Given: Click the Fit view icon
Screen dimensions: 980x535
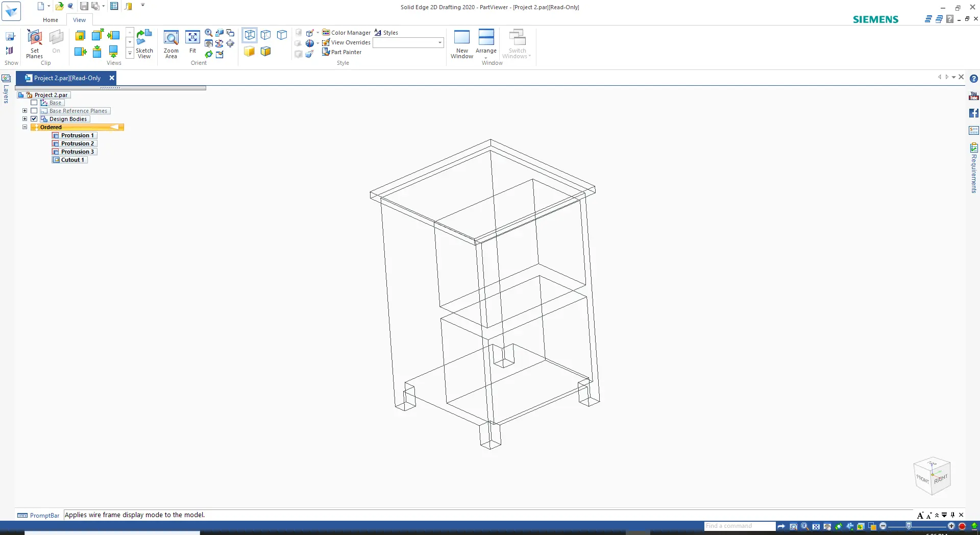Looking at the screenshot, I should click(192, 42).
